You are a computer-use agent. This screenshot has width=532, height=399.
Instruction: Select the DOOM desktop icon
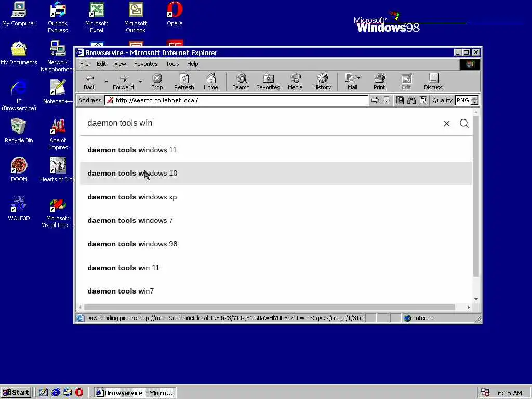(x=19, y=170)
